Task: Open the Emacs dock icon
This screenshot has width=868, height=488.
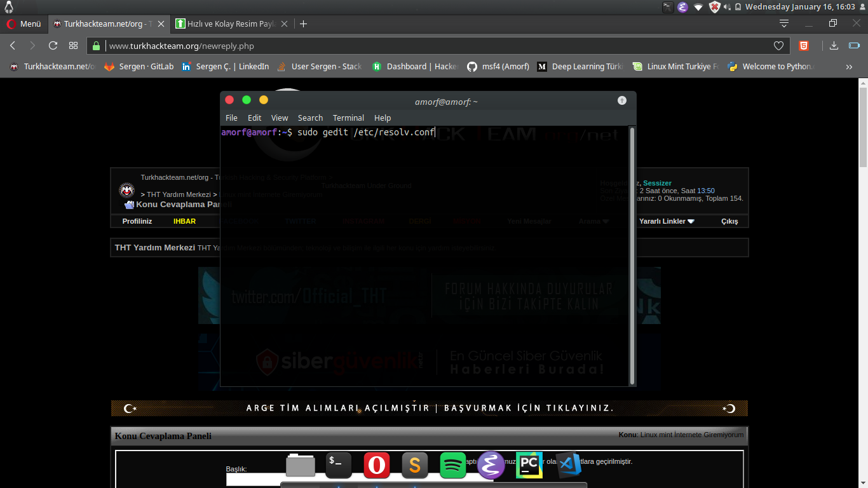Action: click(491, 465)
